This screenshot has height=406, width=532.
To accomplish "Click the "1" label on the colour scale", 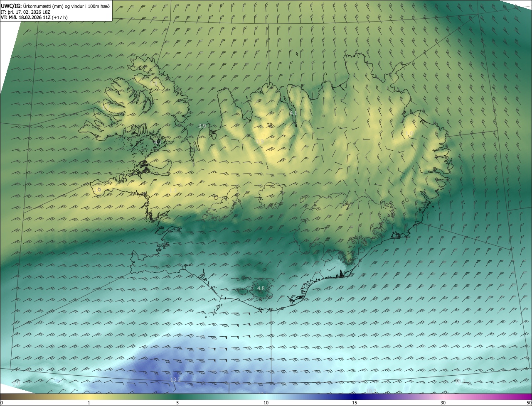I will (89, 403).
